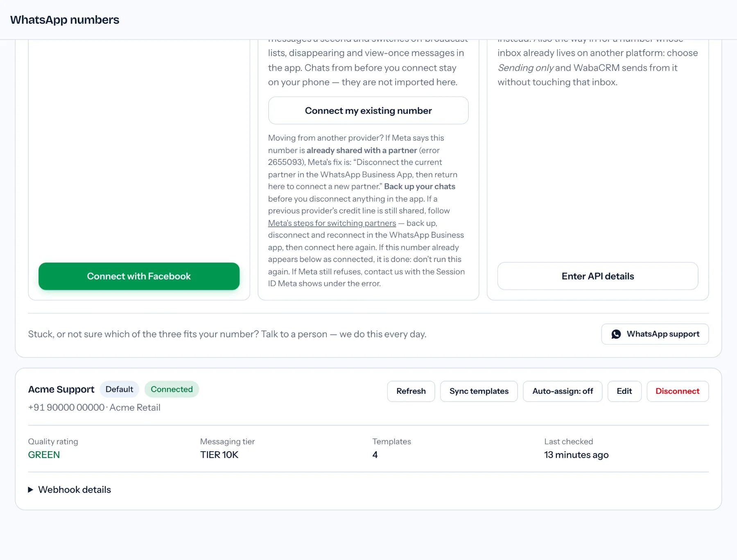Click the WhatsApp numbers page heading
This screenshot has height=560, width=737.
coord(65,20)
